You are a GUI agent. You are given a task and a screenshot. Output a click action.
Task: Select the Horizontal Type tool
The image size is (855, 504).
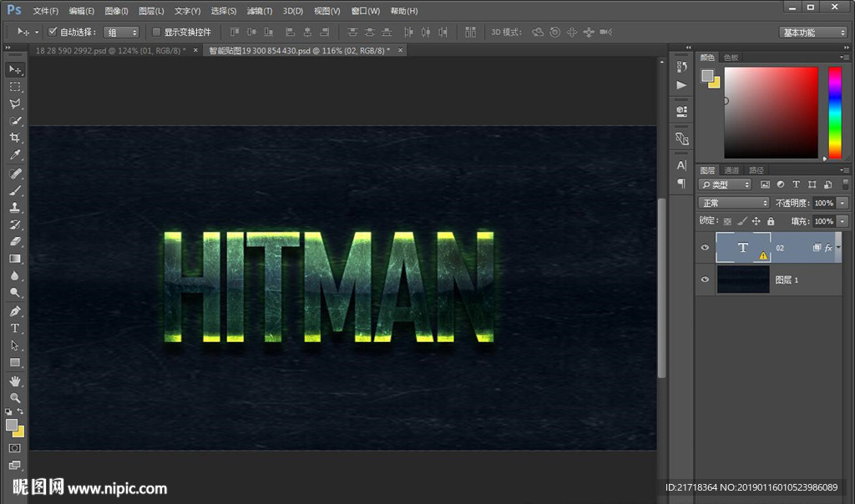(x=15, y=328)
